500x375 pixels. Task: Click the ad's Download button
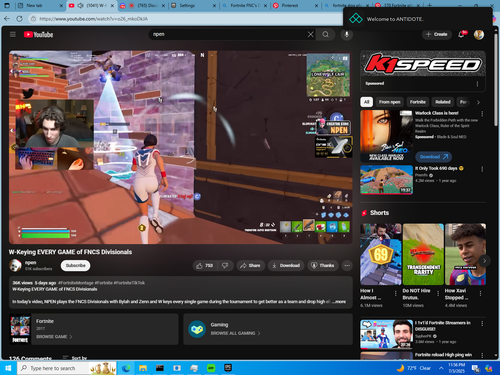click(433, 156)
